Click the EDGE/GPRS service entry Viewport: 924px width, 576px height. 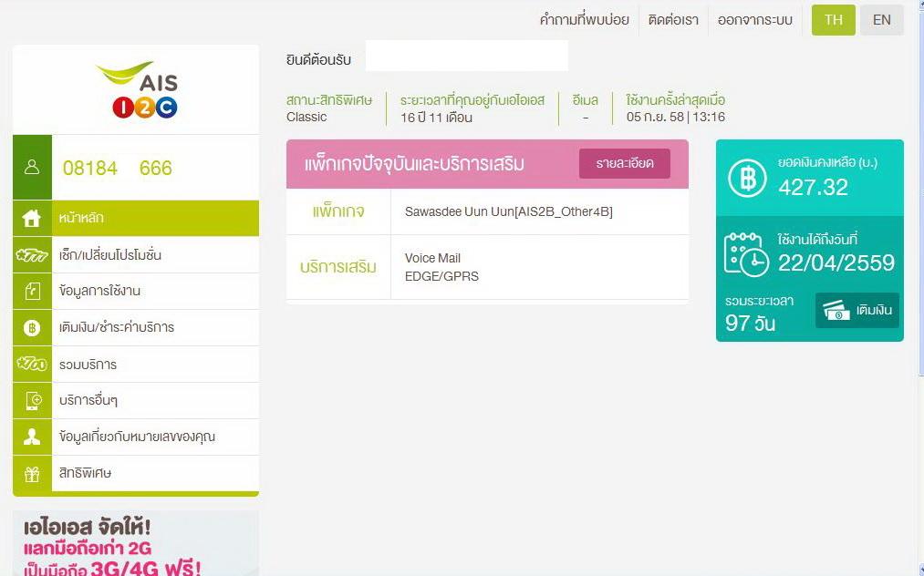pyautogui.click(x=441, y=276)
